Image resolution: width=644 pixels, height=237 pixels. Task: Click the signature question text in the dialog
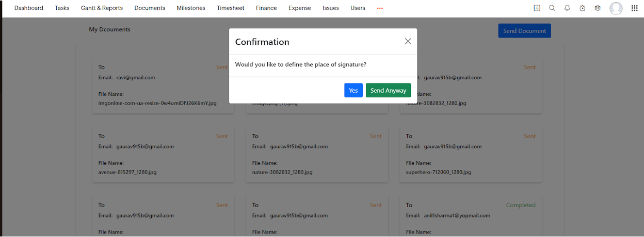pos(301,64)
